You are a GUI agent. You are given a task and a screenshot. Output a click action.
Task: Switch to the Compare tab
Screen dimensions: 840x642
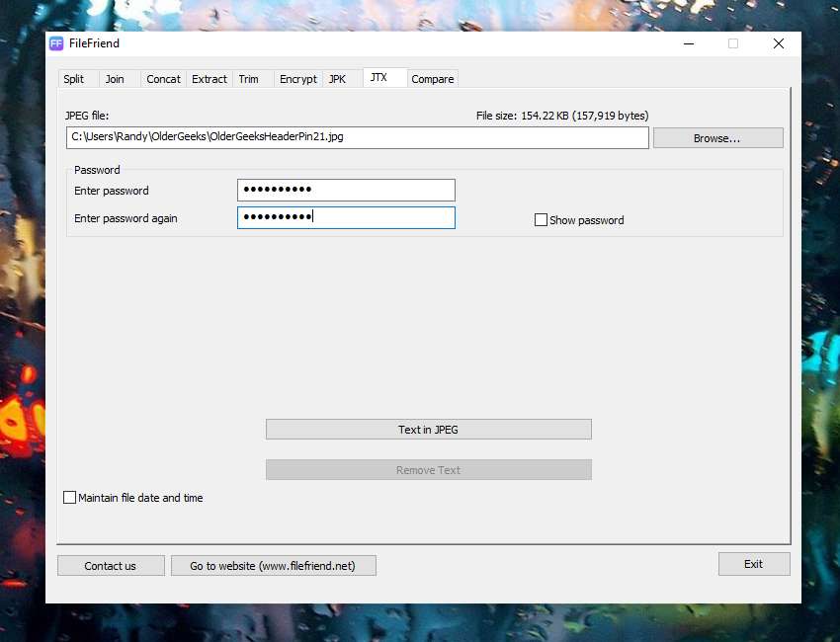click(x=432, y=79)
